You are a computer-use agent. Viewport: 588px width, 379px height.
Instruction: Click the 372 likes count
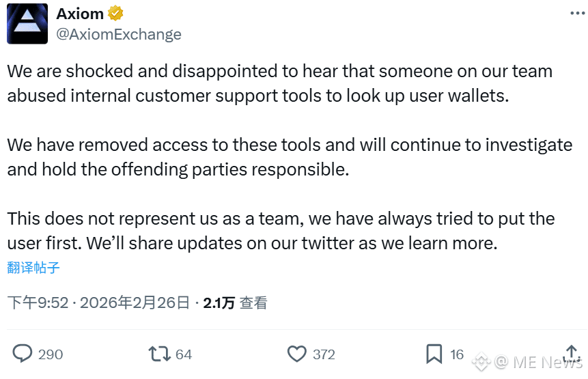(x=324, y=354)
